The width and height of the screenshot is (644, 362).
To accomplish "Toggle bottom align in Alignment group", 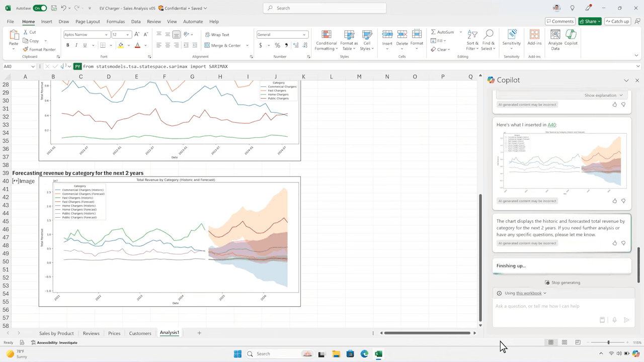I will 177,34.
